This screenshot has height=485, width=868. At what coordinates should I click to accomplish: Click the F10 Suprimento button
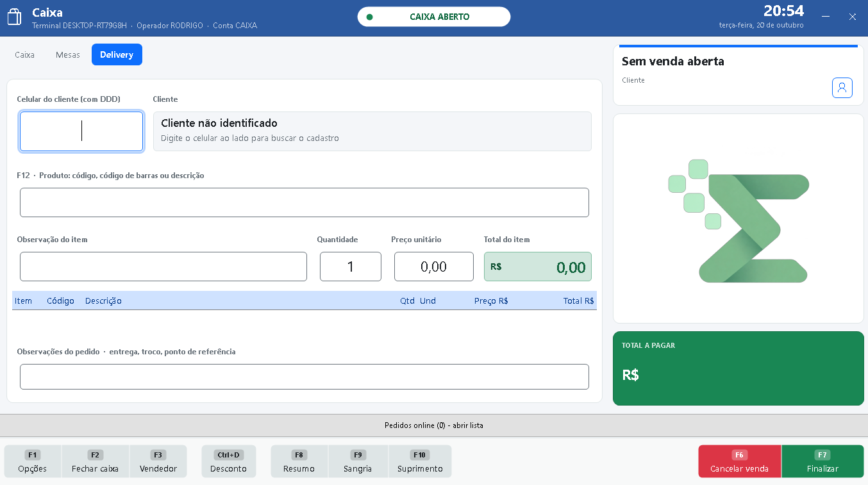(420, 461)
